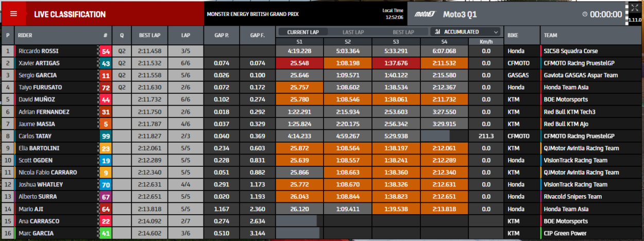Click the BEST LAP column header
This screenshot has width=644, height=241.
[x=149, y=36]
